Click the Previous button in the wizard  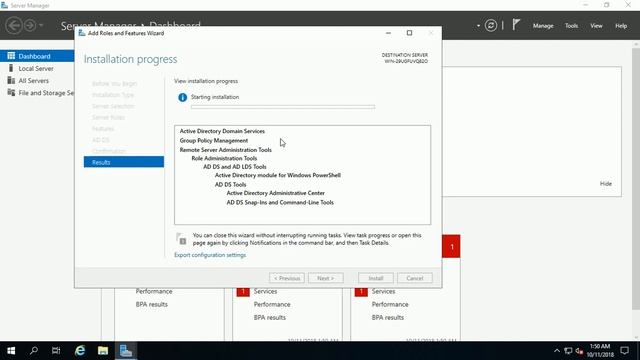click(x=287, y=278)
